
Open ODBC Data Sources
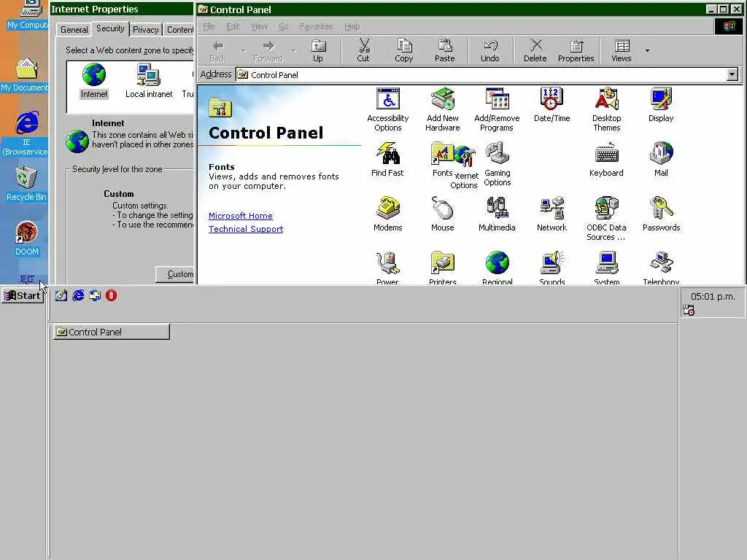[606, 219]
